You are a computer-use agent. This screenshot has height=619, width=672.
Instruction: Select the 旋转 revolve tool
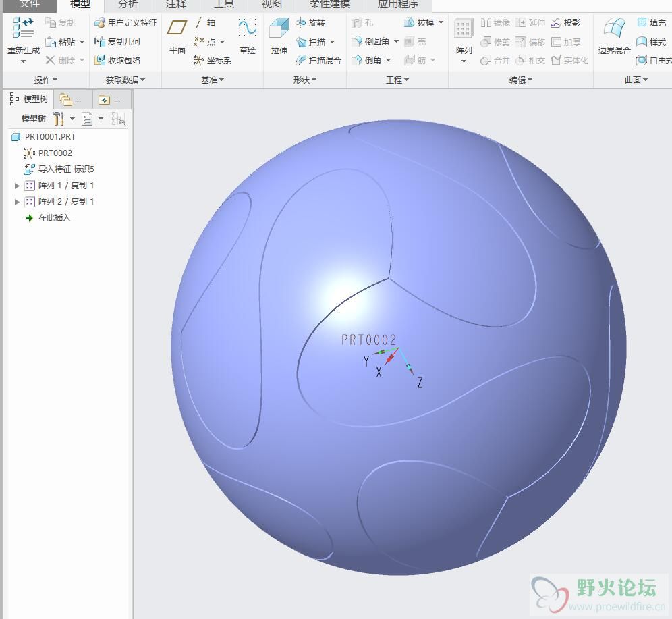coord(311,22)
